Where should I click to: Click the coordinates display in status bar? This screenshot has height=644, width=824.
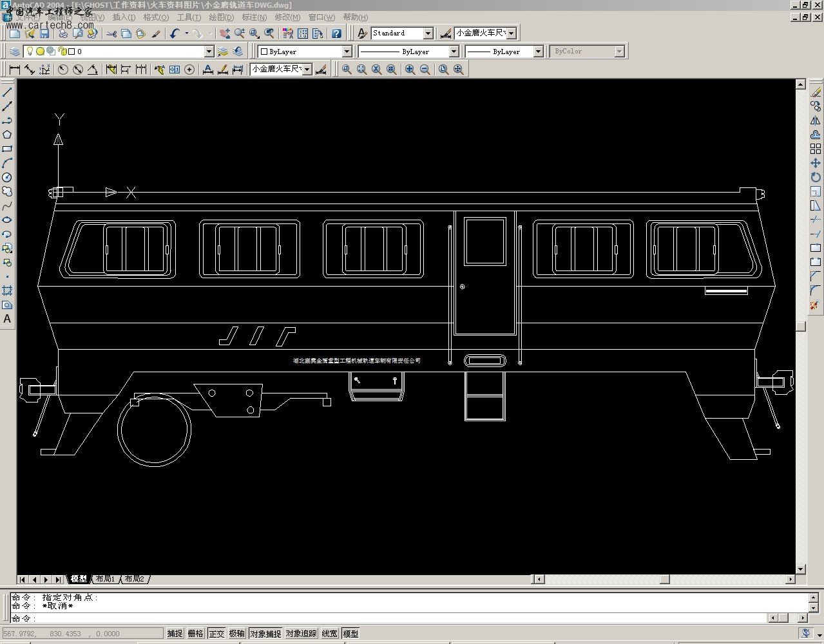pos(83,634)
